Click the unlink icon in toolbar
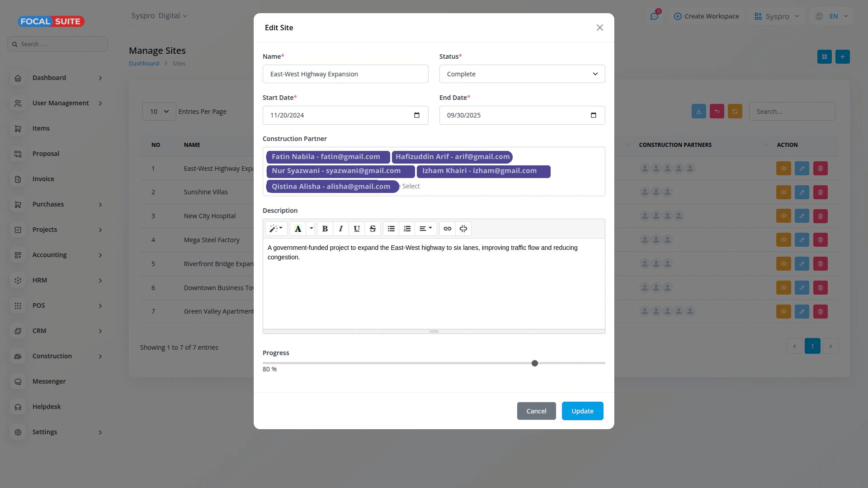The image size is (868, 488). click(x=463, y=229)
